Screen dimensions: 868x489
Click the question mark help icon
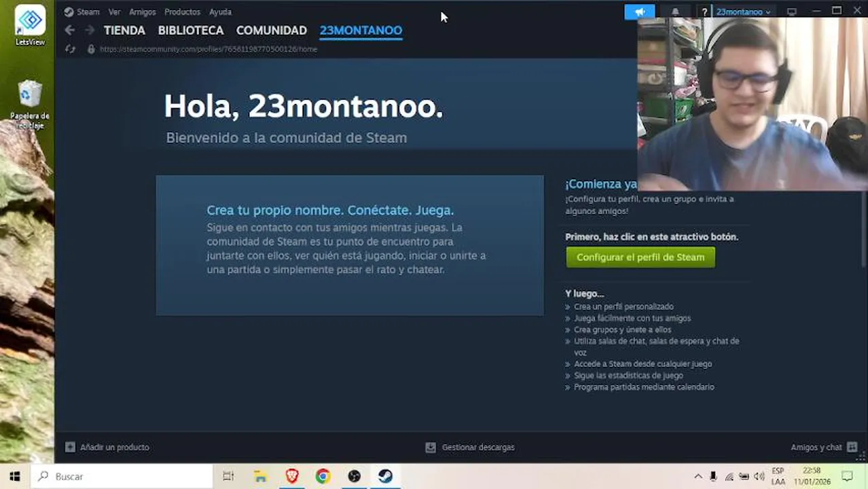pos(705,12)
